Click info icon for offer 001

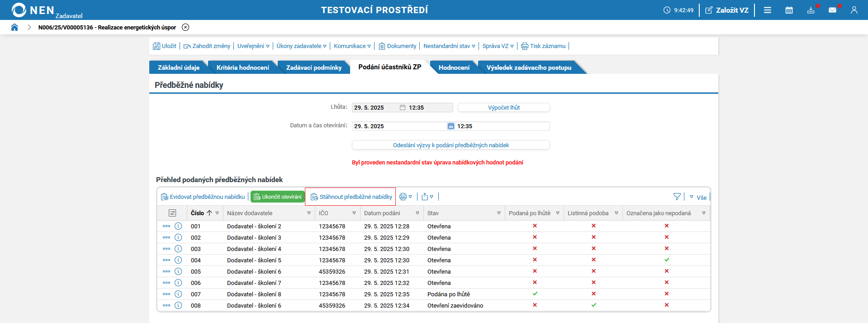(x=178, y=226)
